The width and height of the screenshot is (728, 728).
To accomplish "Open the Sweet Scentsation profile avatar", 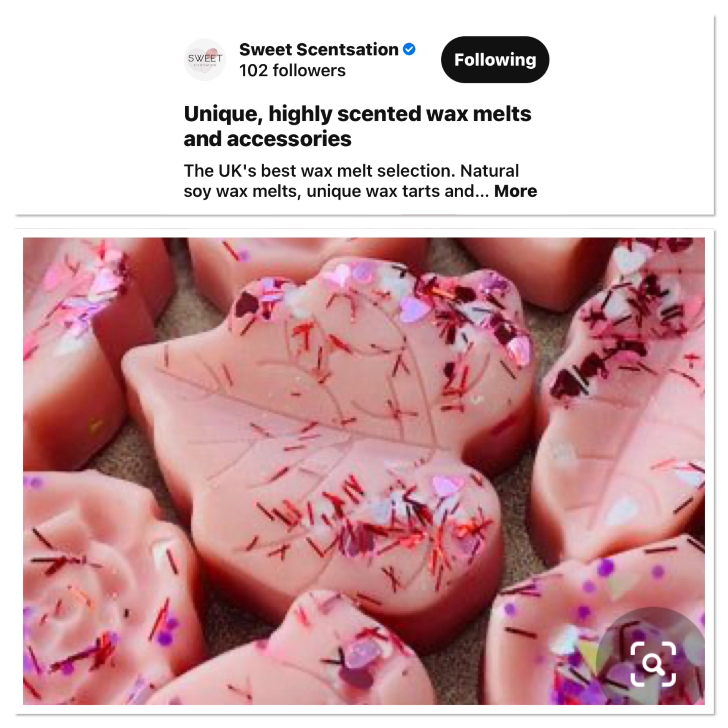I will (x=205, y=60).
